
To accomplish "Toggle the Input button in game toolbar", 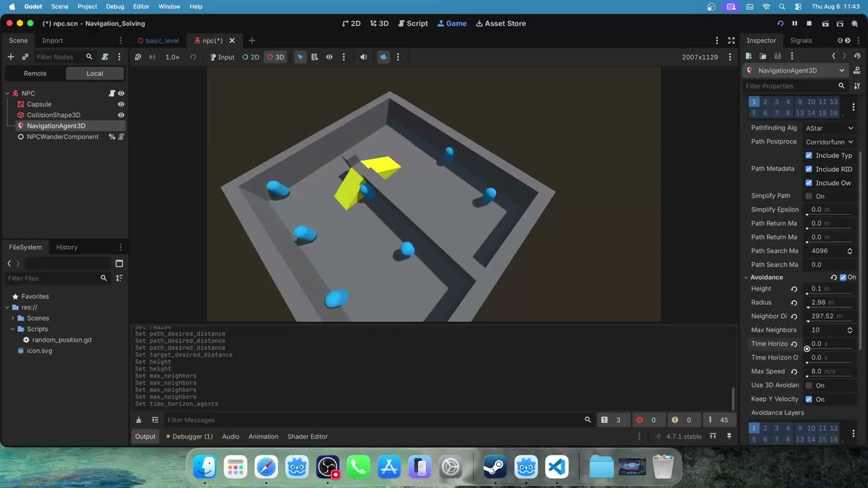I will (x=222, y=57).
